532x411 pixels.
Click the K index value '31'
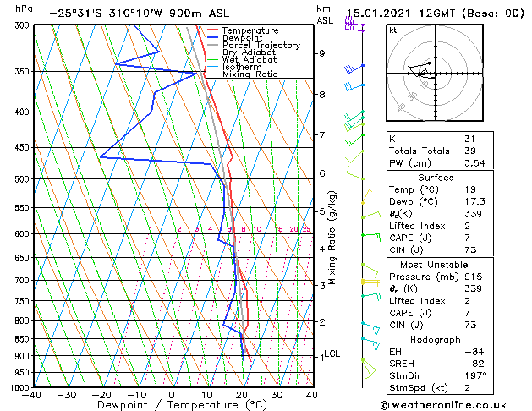470,139
